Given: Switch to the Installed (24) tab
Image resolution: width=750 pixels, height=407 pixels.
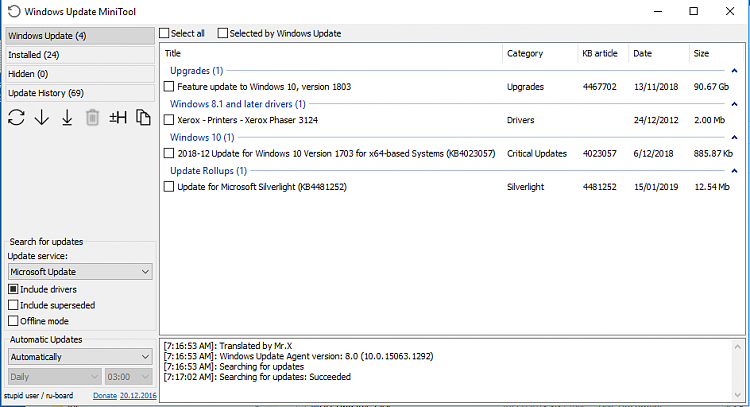Looking at the screenshot, I should coord(80,55).
